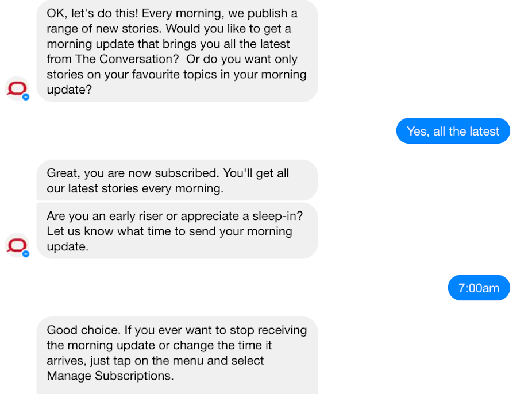This screenshot has height=394, width=532.
Task: Click the blue Messenger badge on the top avatar
Action: point(25,97)
